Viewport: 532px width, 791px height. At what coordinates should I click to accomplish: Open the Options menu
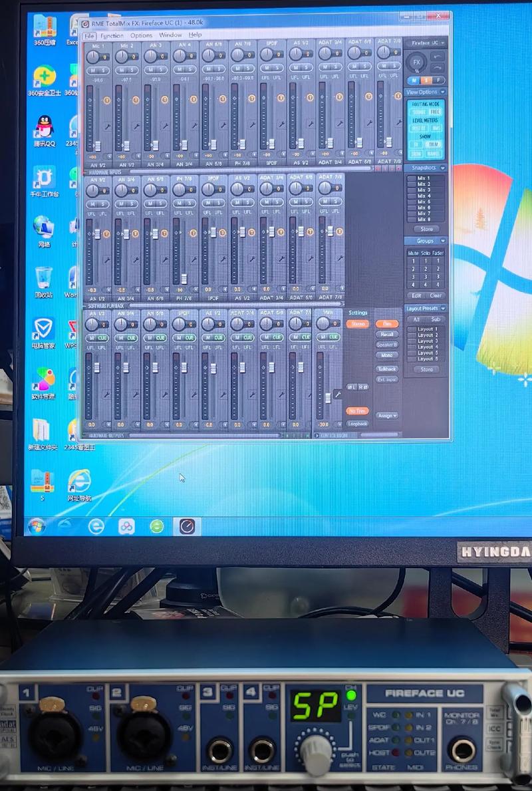(141, 35)
